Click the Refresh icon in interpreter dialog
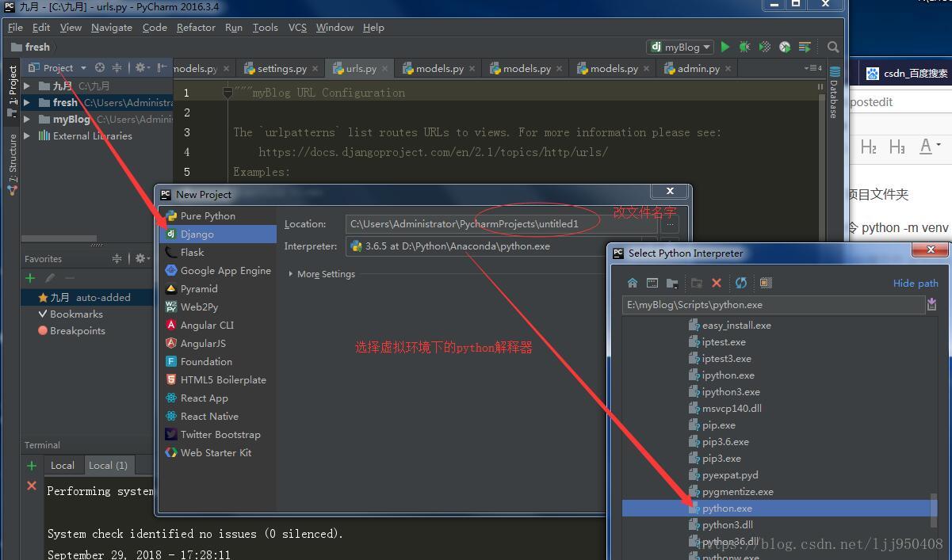Viewport: 952px width, 560px height. click(741, 283)
